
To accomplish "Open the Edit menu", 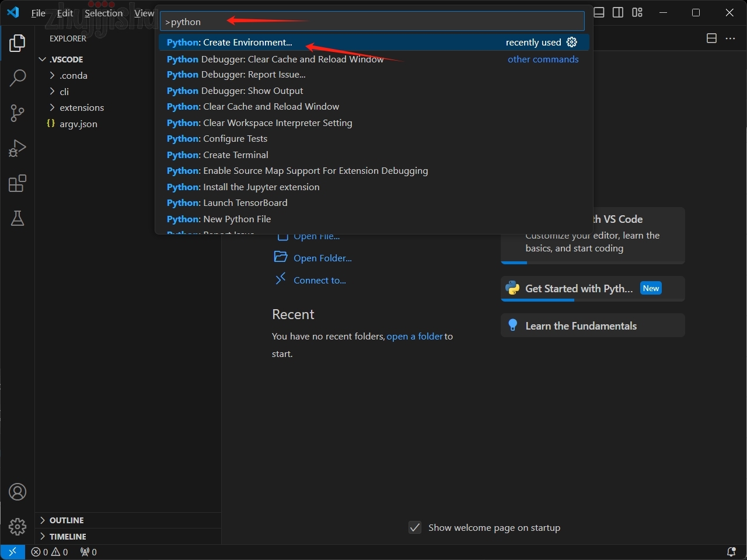I will click(x=65, y=13).
